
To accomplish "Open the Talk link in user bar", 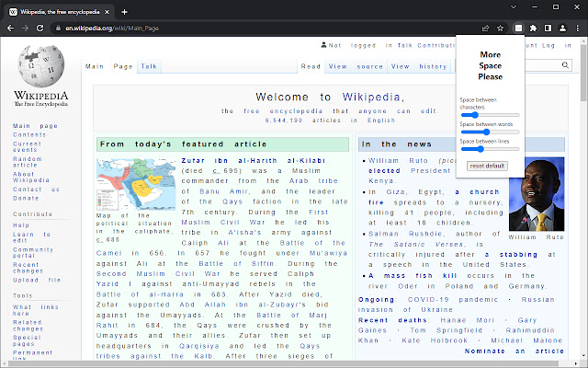I will click(x=404, y=45).
